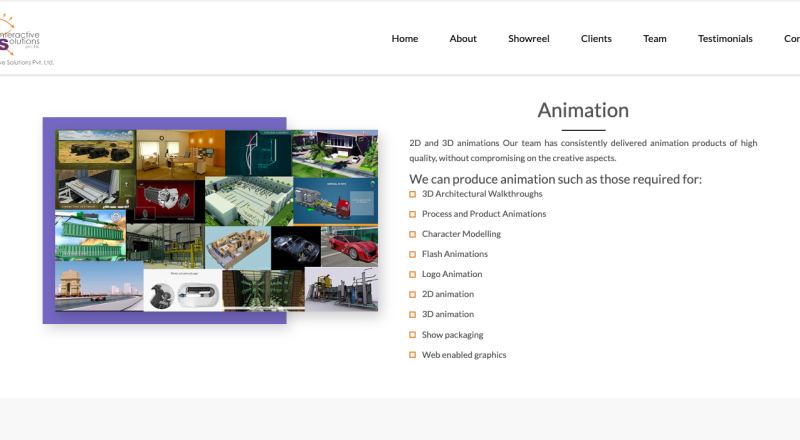Click the red sports car thumbnail

coord(349,245)
